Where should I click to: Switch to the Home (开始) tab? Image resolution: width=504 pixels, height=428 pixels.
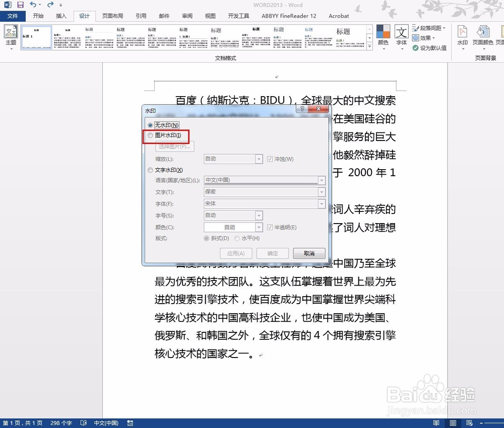tap(38, 16)
